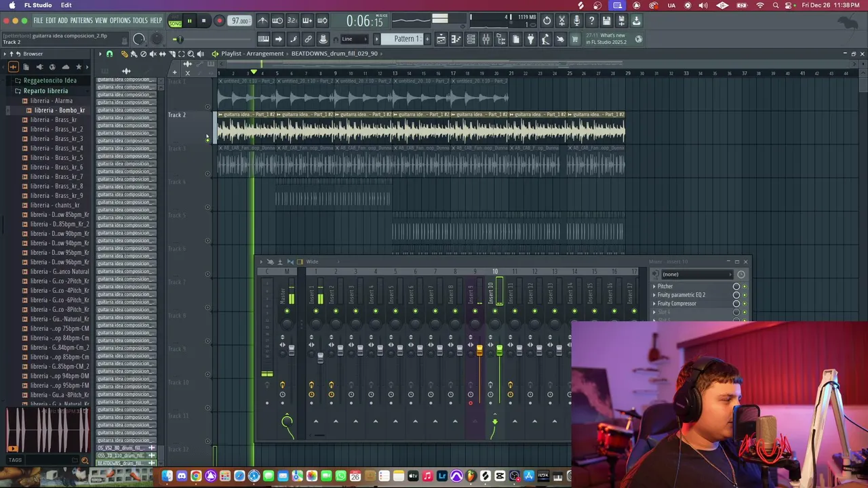Toggle the link/multilink controllers icon
The height and width of the screenshot is (488, 868).
pos(308,39)
